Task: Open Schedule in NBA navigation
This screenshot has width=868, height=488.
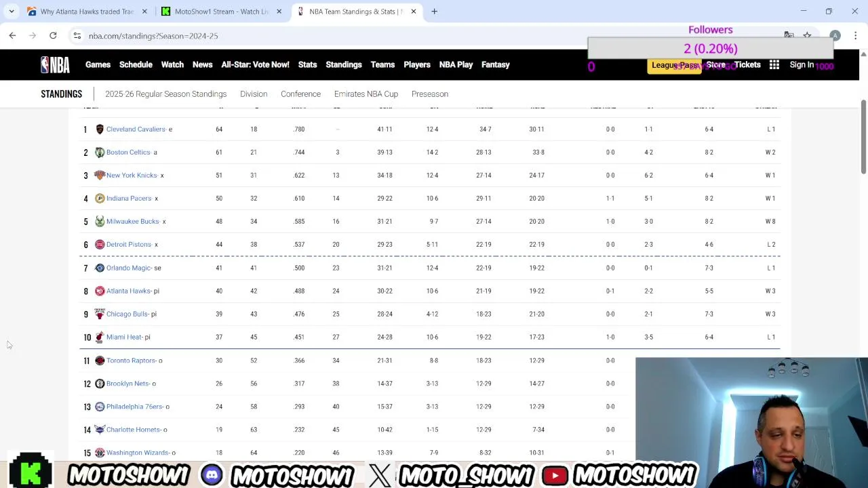Action: pyautogui.click(x=136, y=64)
